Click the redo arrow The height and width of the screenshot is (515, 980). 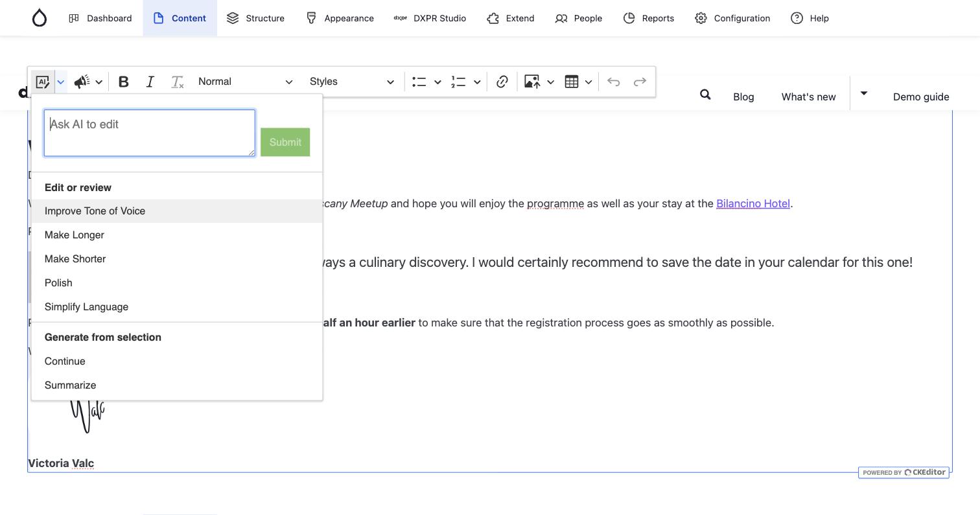coord(640,82)
